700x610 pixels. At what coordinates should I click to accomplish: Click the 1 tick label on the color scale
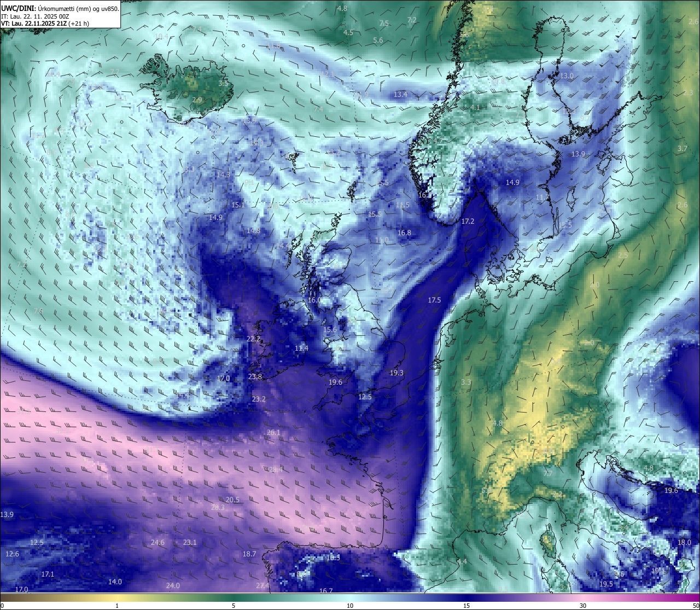coord(117,606)
